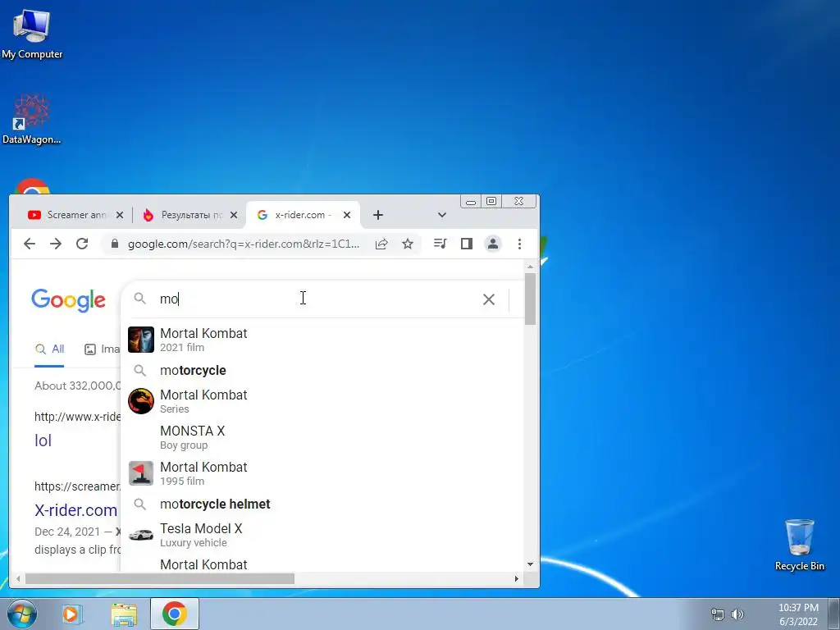Bookmark this page with the star icon
This screenshot has height=630, width=840.
(408, 244)
